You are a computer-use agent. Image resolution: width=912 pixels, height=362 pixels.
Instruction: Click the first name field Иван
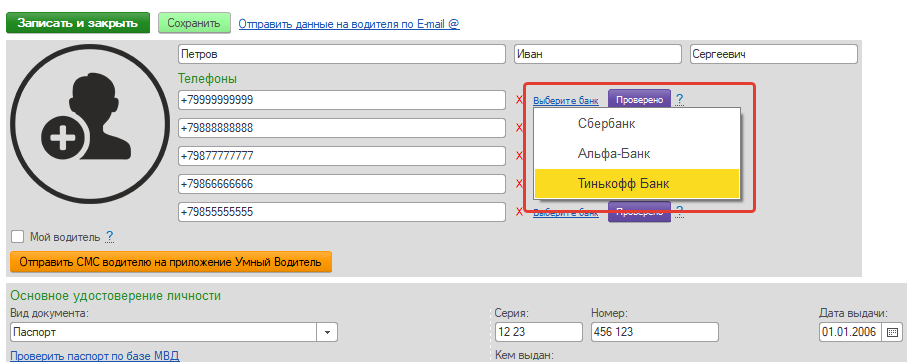598,55
